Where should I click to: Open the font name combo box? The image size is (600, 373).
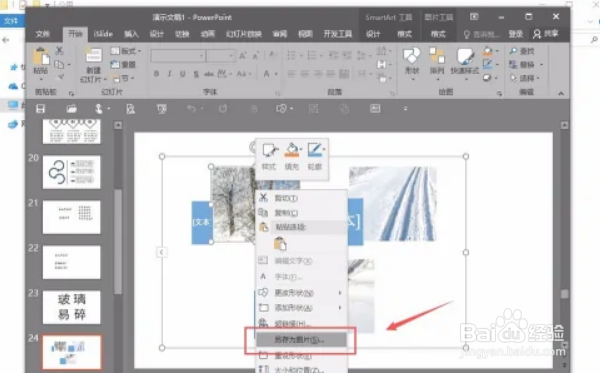[x=178, y=56]
